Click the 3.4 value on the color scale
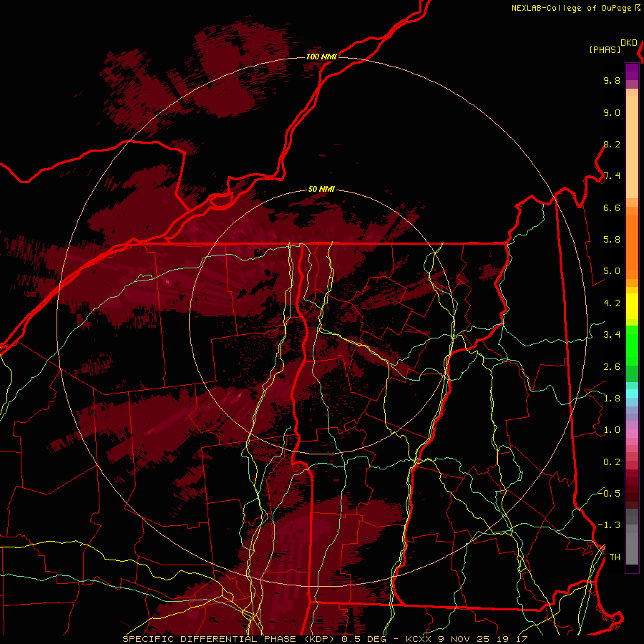644x644 pixels. 612,335
